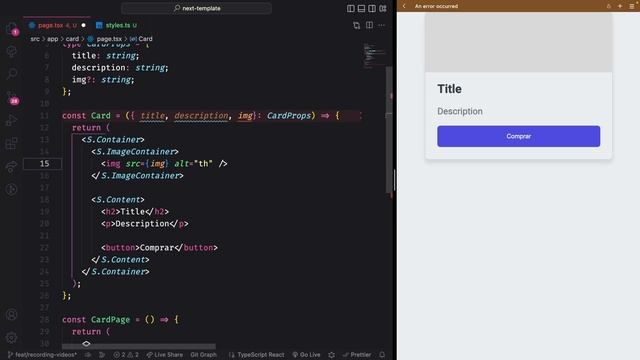Viewport: 640px width, 360px height.
Task: Open the Search view magnifier icon
Action: coord(11,74)
